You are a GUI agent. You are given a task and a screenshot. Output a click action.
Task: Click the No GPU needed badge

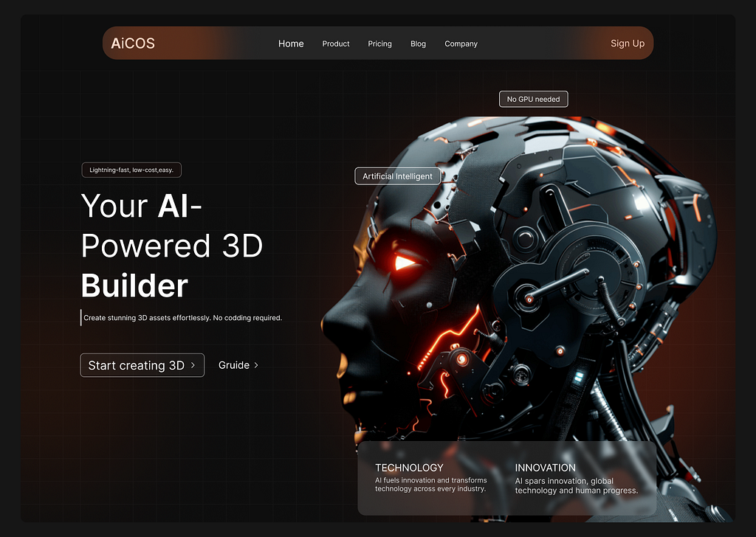tap(533, 99)
